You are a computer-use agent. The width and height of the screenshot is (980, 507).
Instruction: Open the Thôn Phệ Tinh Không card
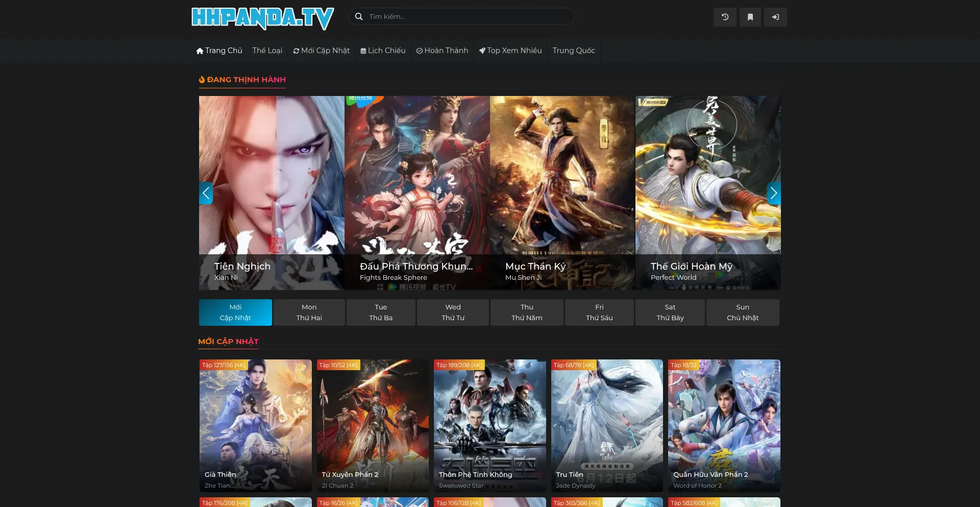coord(490,426)
